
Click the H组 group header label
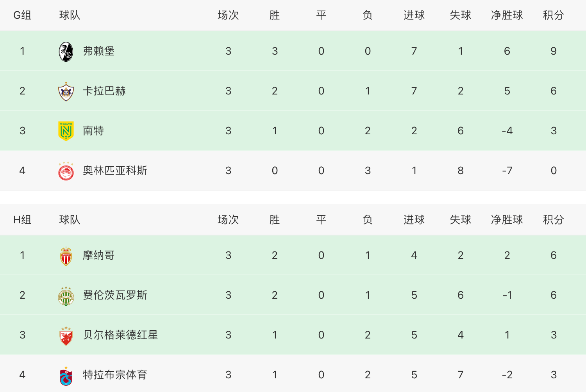22,220
